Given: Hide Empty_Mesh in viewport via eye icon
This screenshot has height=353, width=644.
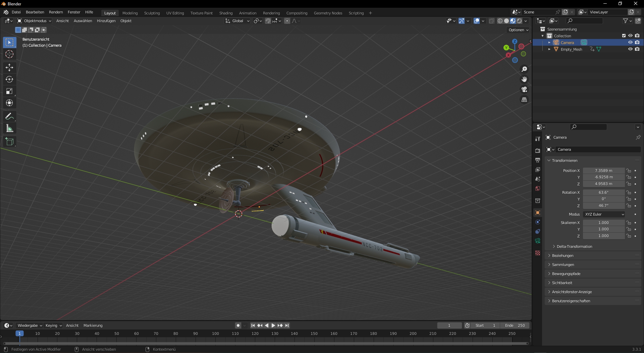Looking at the screenshot, I should pos(630,49).
